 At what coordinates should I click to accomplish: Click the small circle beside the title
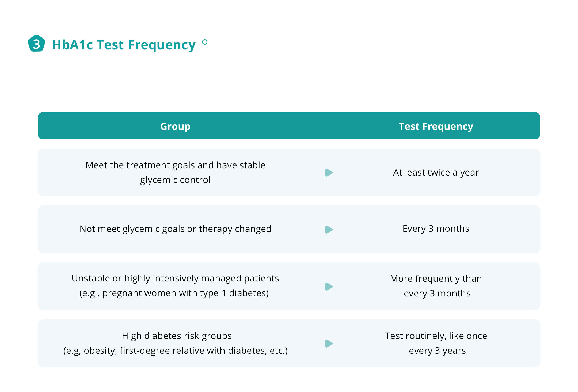[205, 42]
